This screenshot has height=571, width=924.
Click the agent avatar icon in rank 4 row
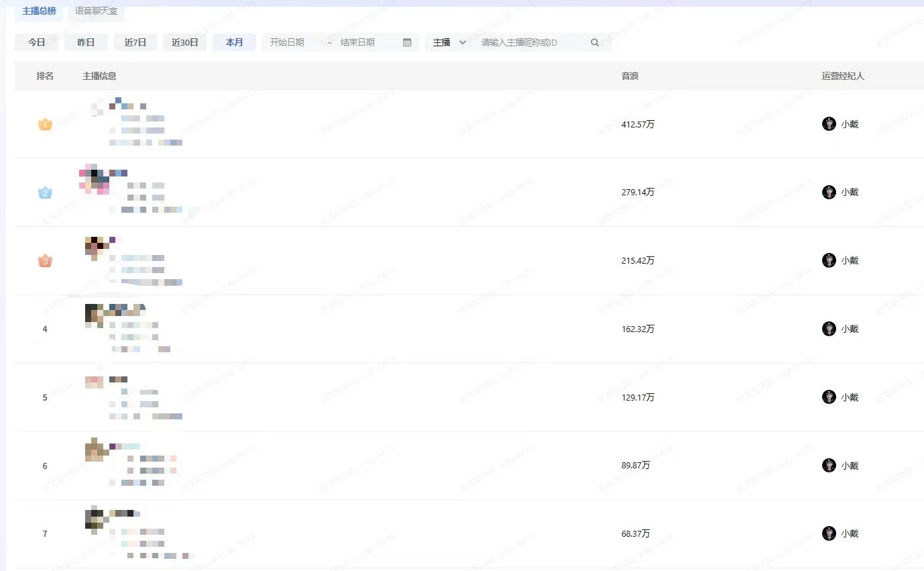tap(829, 329)
